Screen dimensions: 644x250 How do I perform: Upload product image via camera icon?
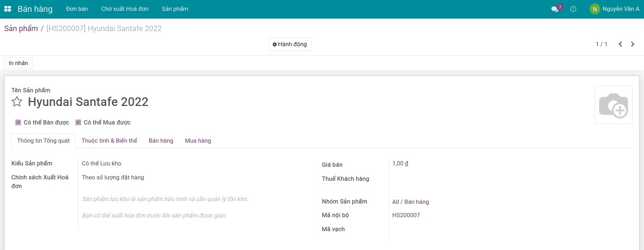613,105
